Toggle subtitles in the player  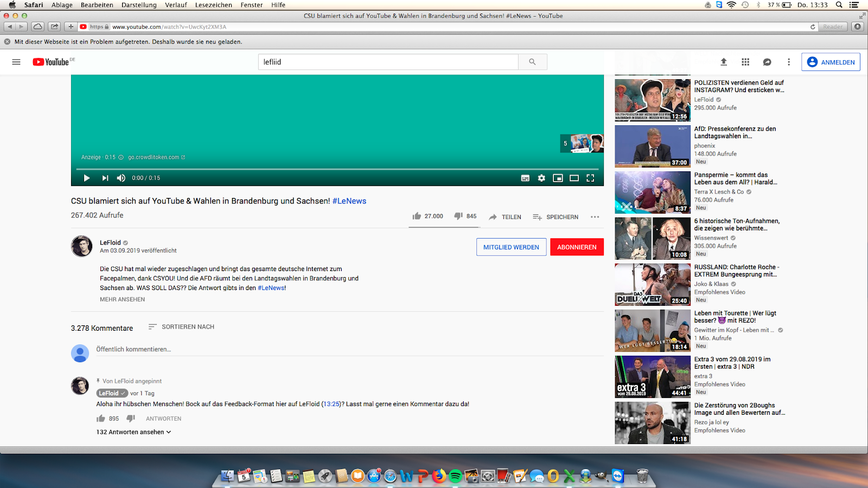coord(525,178)
